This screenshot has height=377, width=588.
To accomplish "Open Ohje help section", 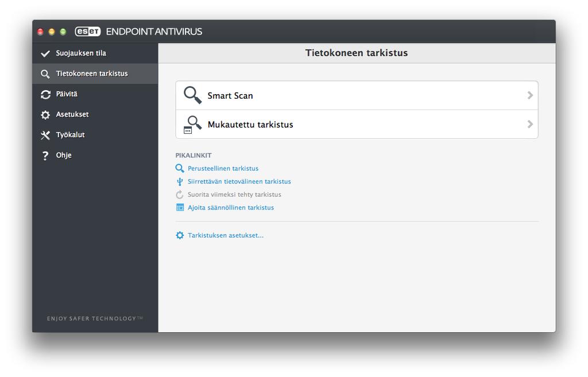I will point(95,155).
